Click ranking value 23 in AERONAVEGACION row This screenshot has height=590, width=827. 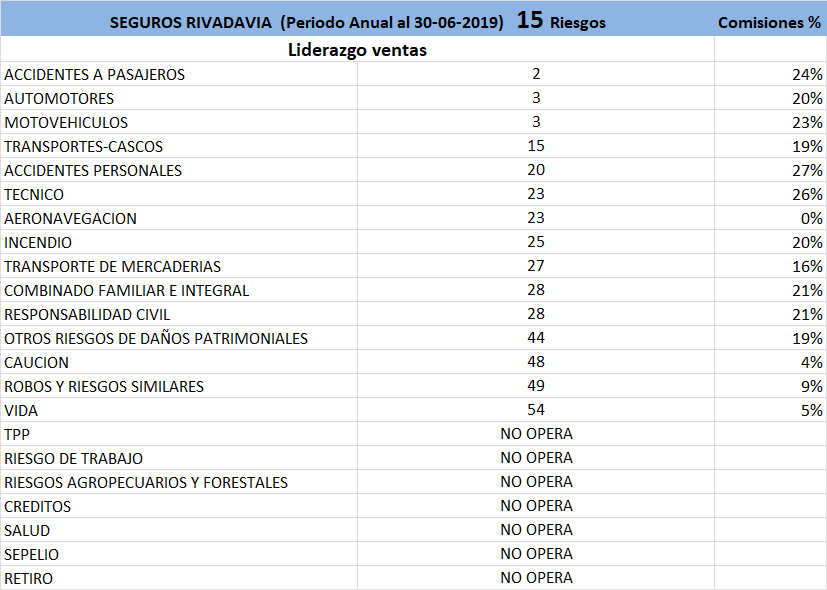tap(536, 218)
